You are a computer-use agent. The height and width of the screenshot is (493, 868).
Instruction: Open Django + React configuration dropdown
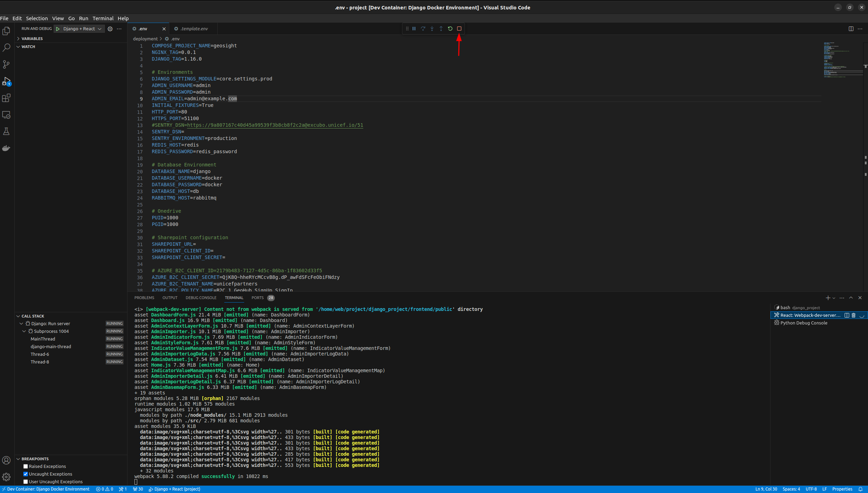83,29
